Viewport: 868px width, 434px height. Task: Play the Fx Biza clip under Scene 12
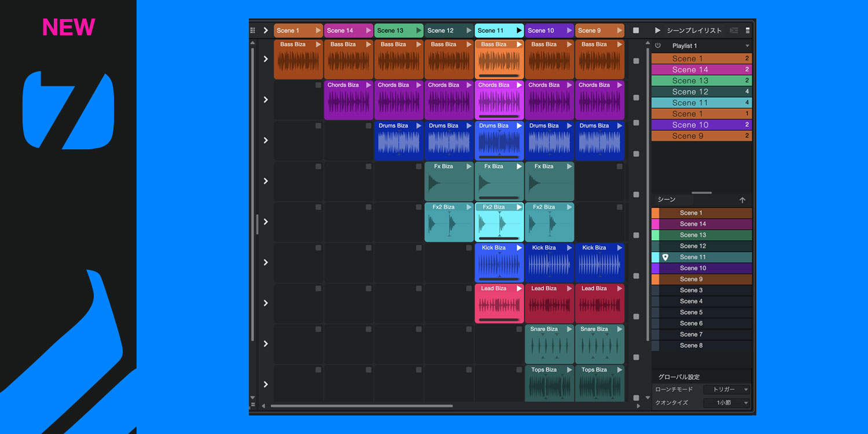pos(469,166)
